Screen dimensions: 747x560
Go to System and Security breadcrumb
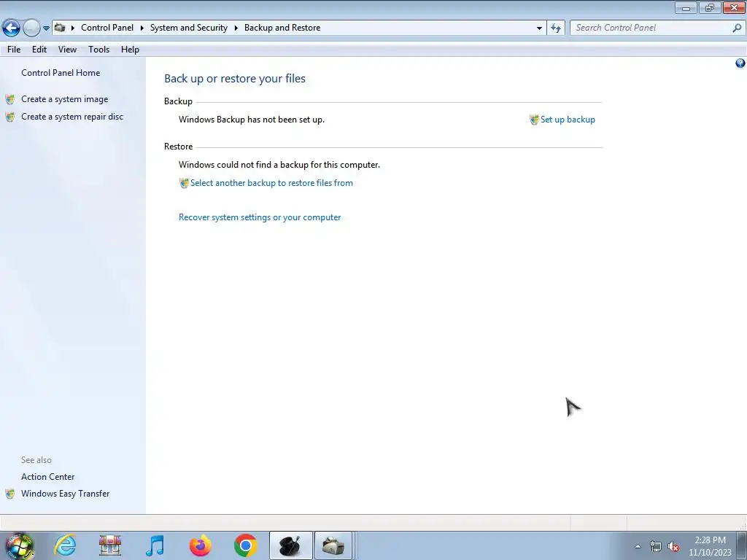point(189,28)
